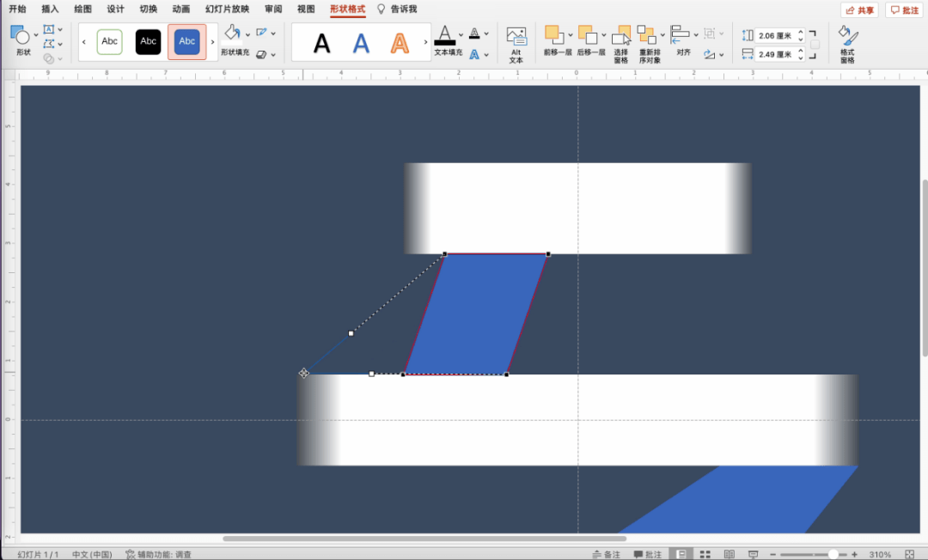Click 备注 notes in status bar
The image size is (928, 560).
[607, 554]
